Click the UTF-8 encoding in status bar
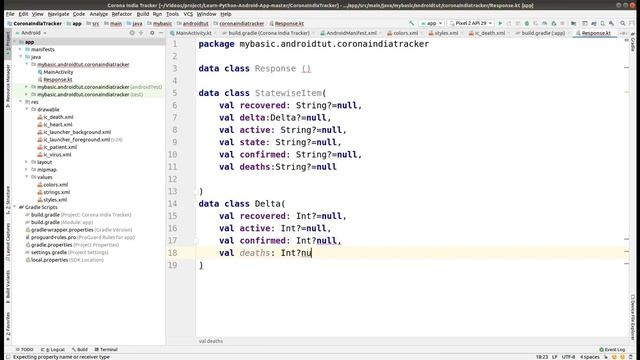 point(568,357)
